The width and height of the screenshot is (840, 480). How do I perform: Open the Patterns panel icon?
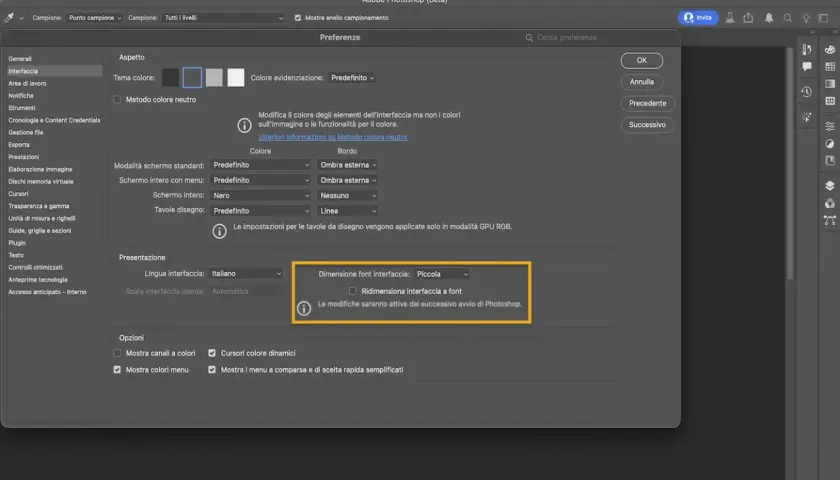(830, 101)
